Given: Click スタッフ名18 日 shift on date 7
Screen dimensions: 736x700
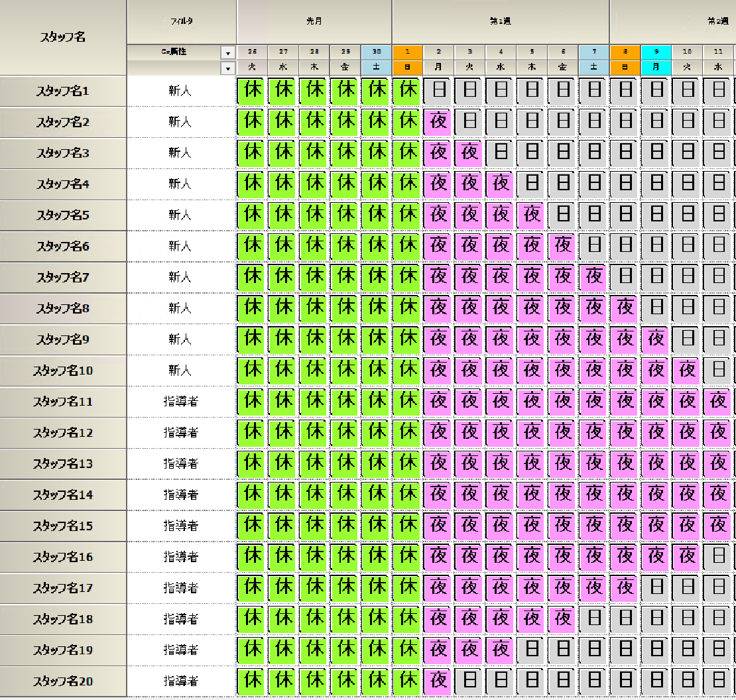Looking at the screenshot, I should coord(594,619).
